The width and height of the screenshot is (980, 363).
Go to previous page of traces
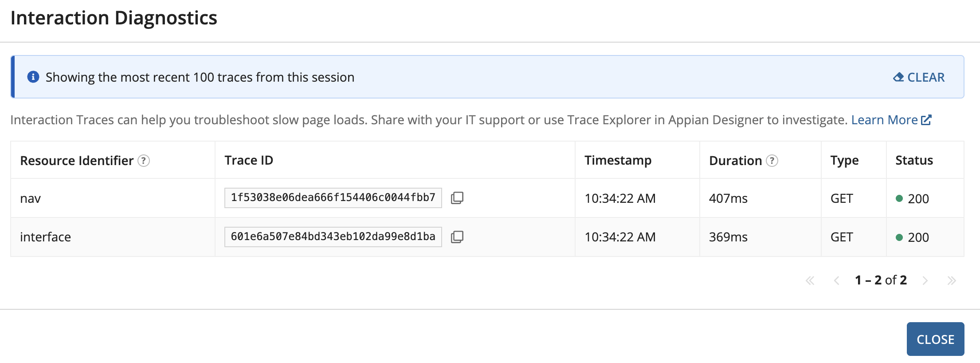pos(837,280)
